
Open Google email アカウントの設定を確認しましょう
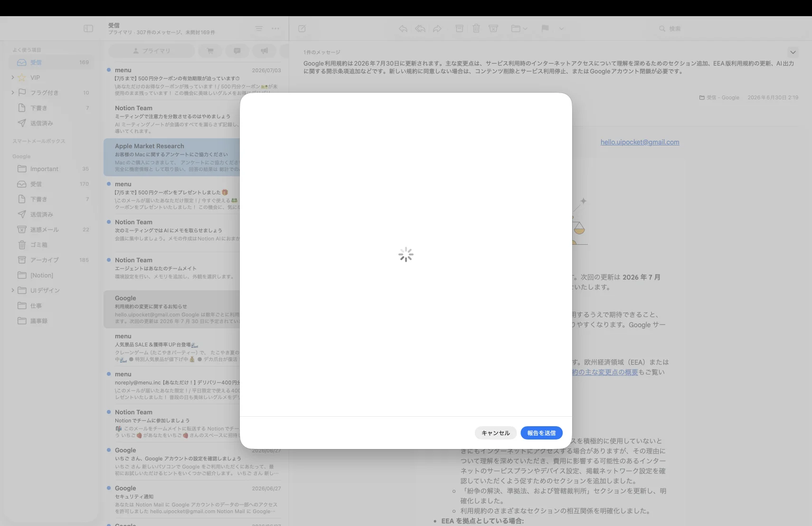[194, 461]
